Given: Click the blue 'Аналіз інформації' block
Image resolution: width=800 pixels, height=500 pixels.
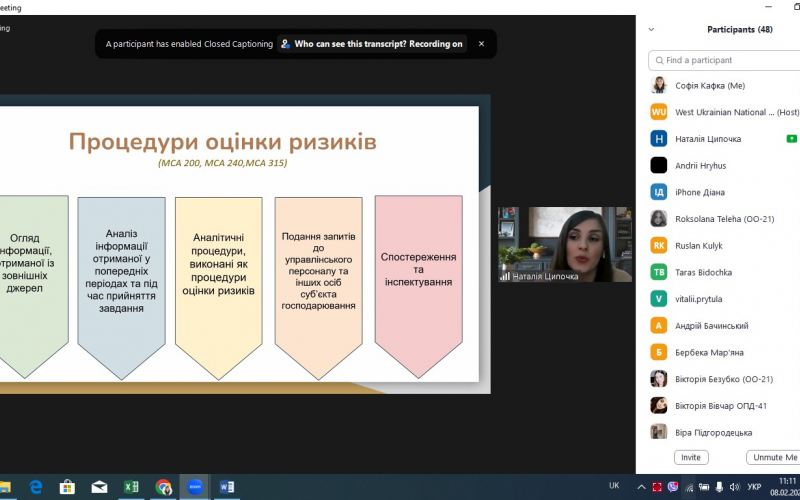Looking at the screenshot, I should [x=121, y=287].
